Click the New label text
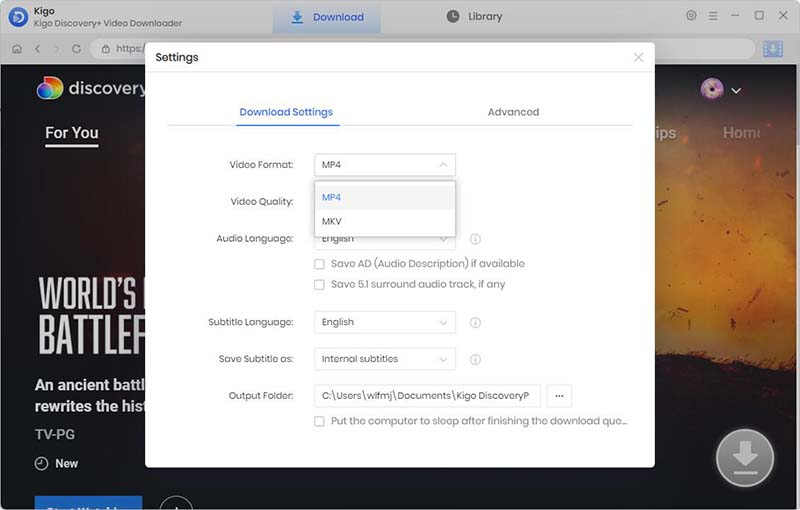 coord(66,464)
